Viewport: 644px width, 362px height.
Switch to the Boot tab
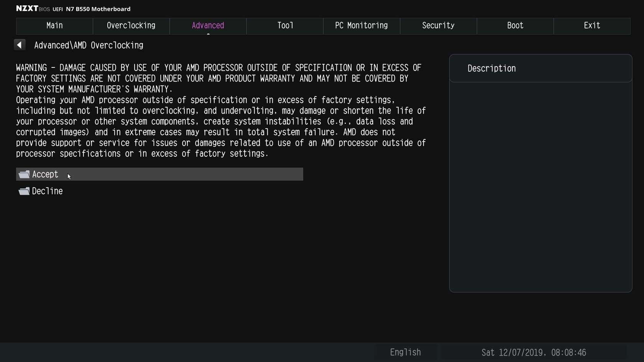click(x=515, y=26)
